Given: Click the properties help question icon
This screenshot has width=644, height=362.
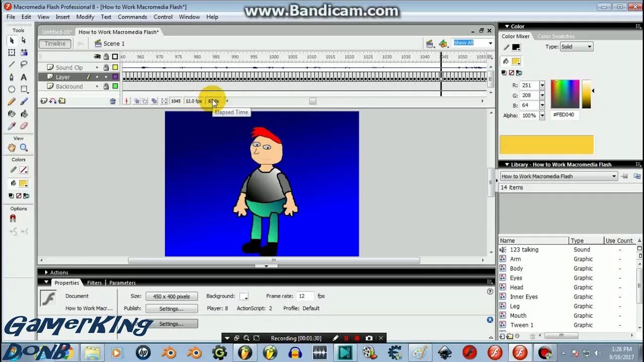Looking at the screenshot, I should 490,292.
